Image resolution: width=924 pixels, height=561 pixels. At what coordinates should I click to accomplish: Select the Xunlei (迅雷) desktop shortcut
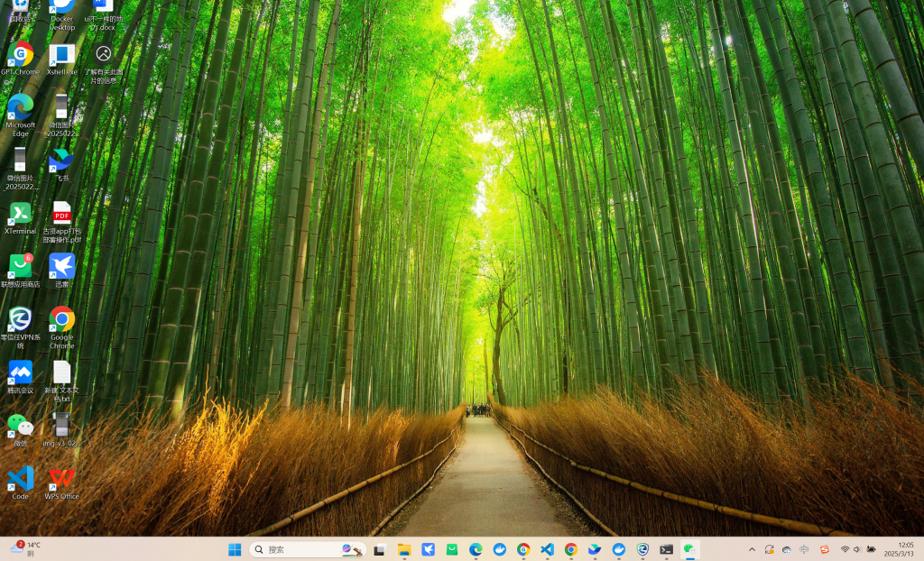[x=61, y=267]
